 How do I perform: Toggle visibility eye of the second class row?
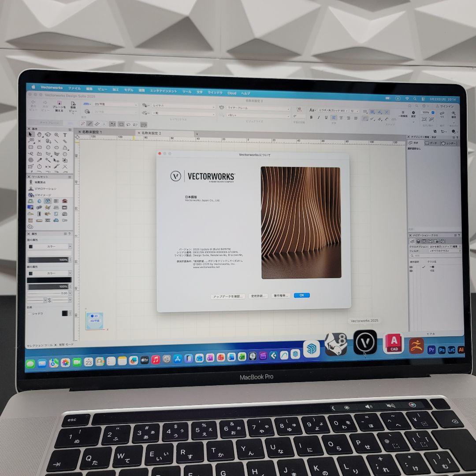tap(411, 271)
